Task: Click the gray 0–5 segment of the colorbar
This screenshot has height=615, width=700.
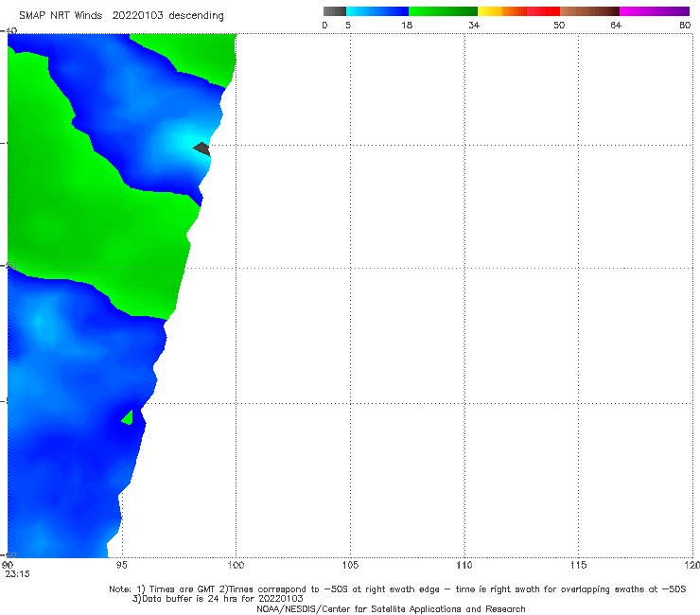Action: coord(334,11)
